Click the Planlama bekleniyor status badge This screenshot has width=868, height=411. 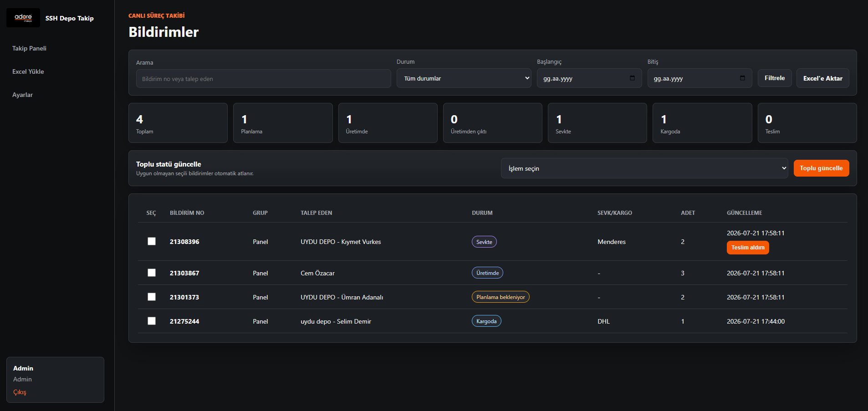(500, 297)
